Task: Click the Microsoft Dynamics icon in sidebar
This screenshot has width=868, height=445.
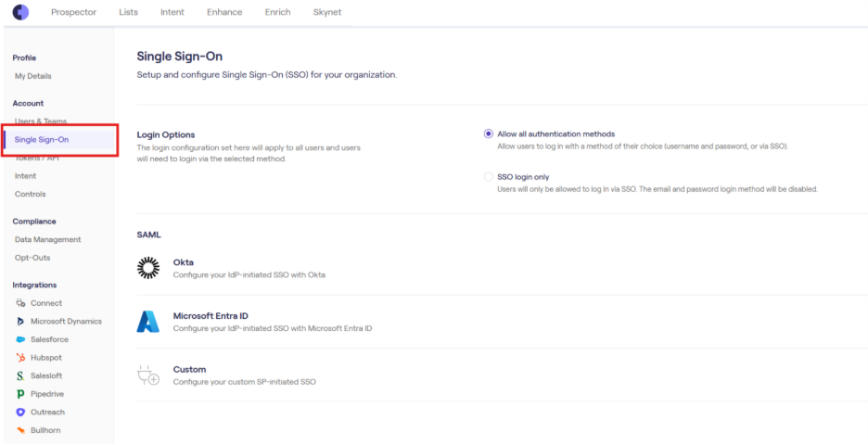Action: (x=20, y=322)
